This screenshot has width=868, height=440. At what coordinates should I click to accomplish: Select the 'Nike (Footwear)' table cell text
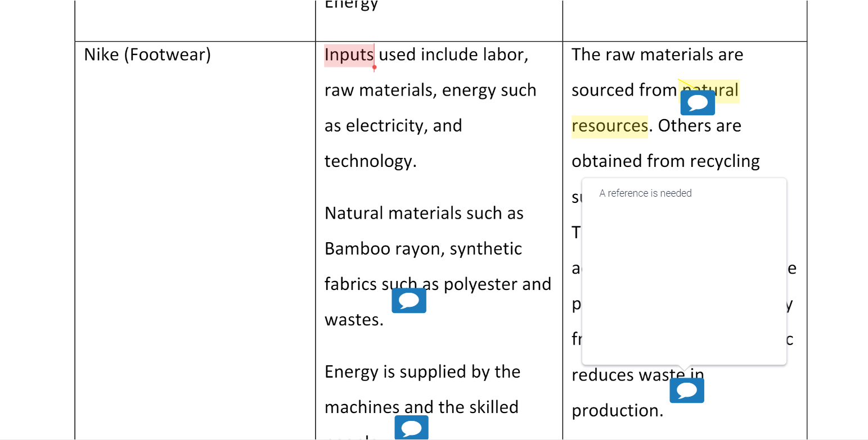(x=147, y=55)
